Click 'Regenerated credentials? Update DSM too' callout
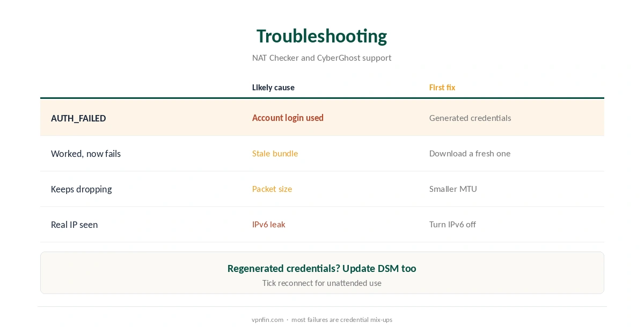This screenshot has height=330, width=644. (321, 268)
